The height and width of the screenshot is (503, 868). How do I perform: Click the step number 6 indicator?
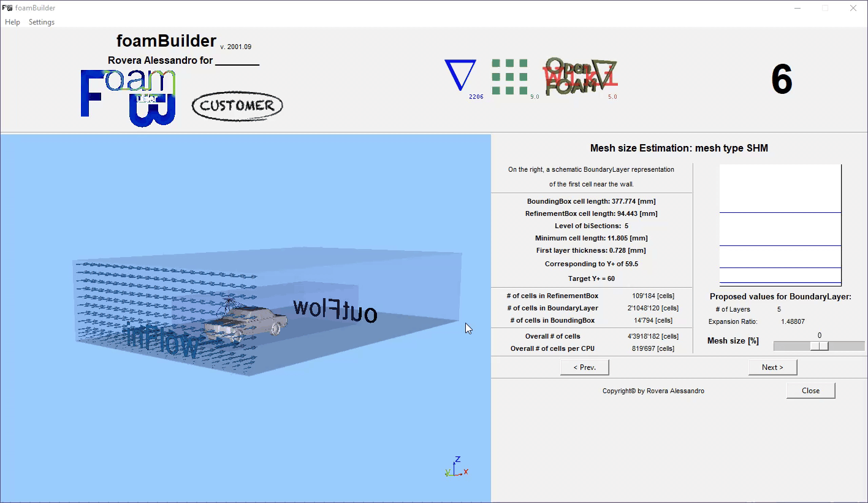[782, 80]
